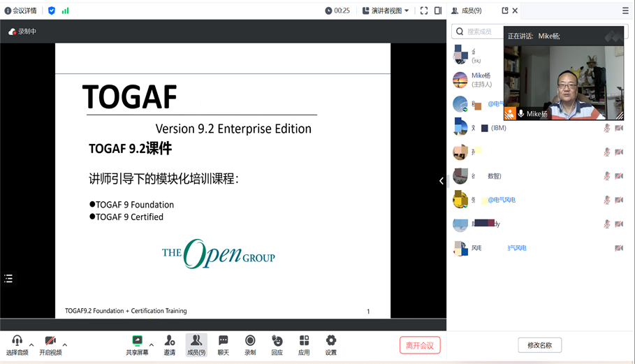Click the 00:25 meeting timer
635x364 pixels.
point(337,11)
